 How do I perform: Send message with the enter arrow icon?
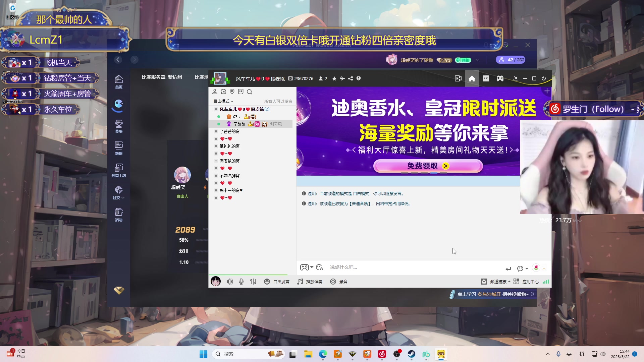click(508, 268)
